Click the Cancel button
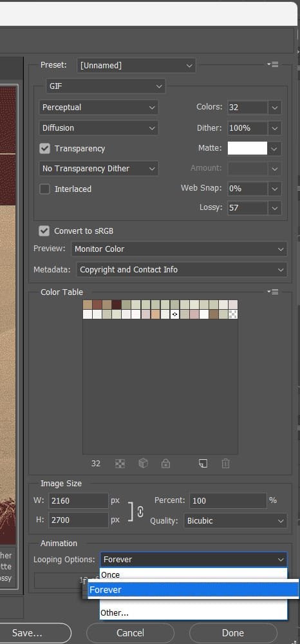The height and width of the screenshot is (644, 300). pyautogui.click(x=130, y=633)
